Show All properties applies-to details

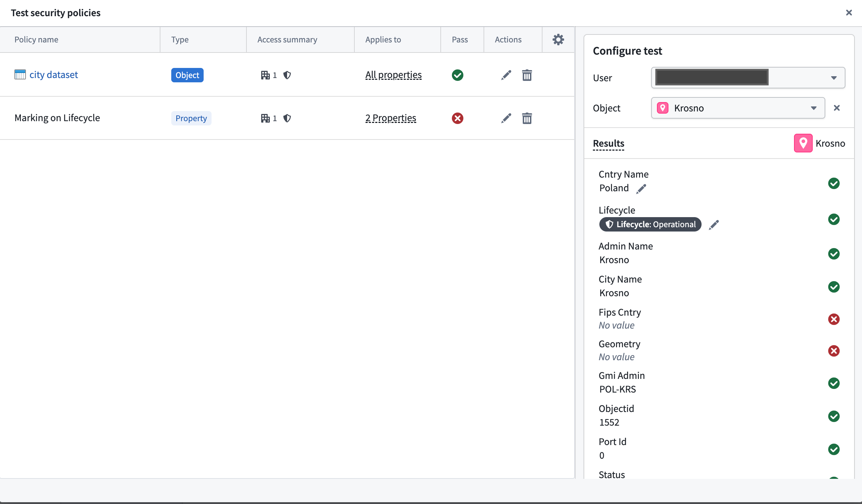coord(393,75)
